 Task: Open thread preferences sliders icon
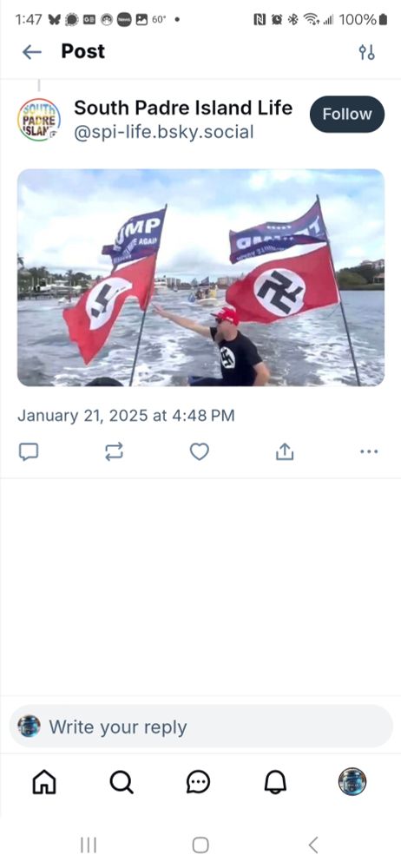(x=366, y=53)
